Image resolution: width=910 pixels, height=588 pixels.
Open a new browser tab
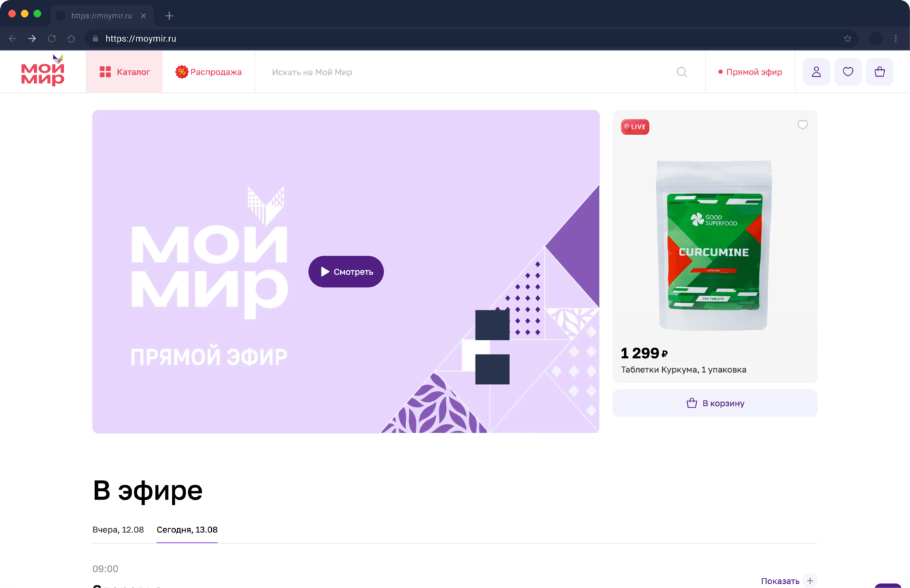(169, 16)
